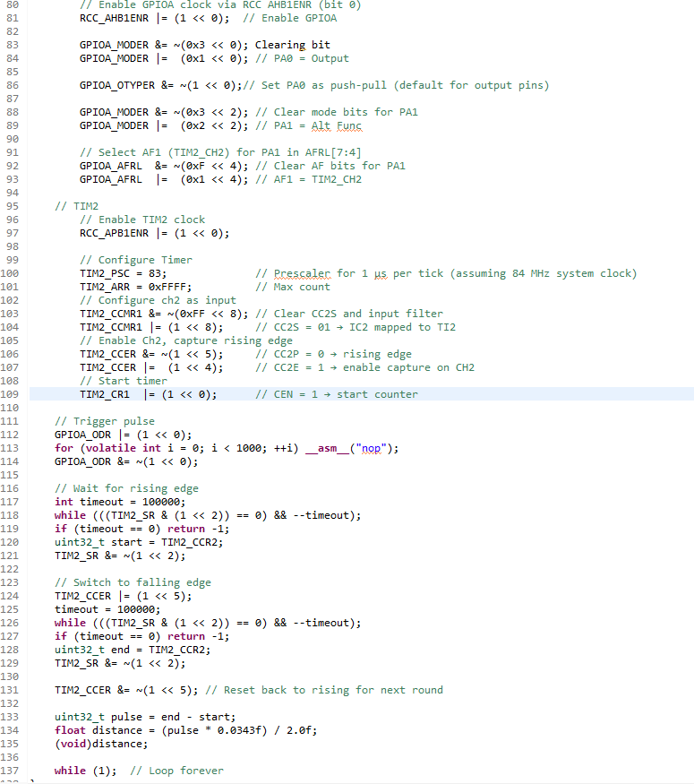This screenshot has height=784, width=694.
Task: Click the 'CEN = 1 → start counter' comment
Action: tap(346, 394)
